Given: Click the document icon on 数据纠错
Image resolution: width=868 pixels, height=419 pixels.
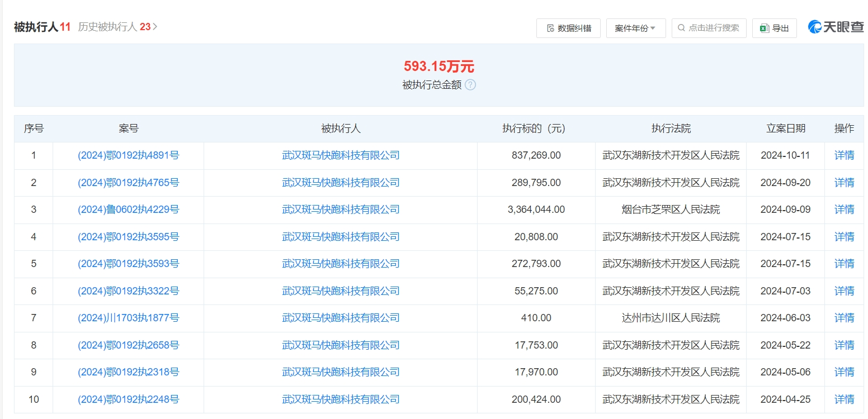Looking at the screenshot, I should click(x=550, y=28).
